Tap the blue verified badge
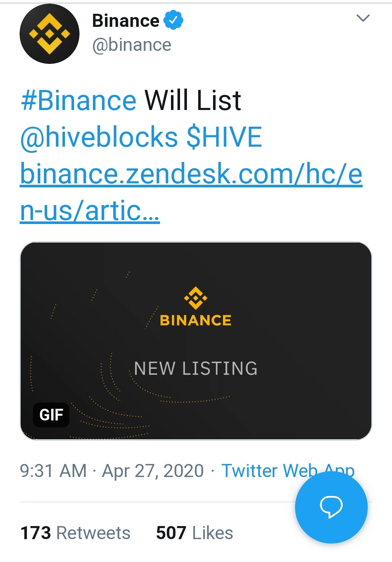392x562 pixels. coord(173,20)
